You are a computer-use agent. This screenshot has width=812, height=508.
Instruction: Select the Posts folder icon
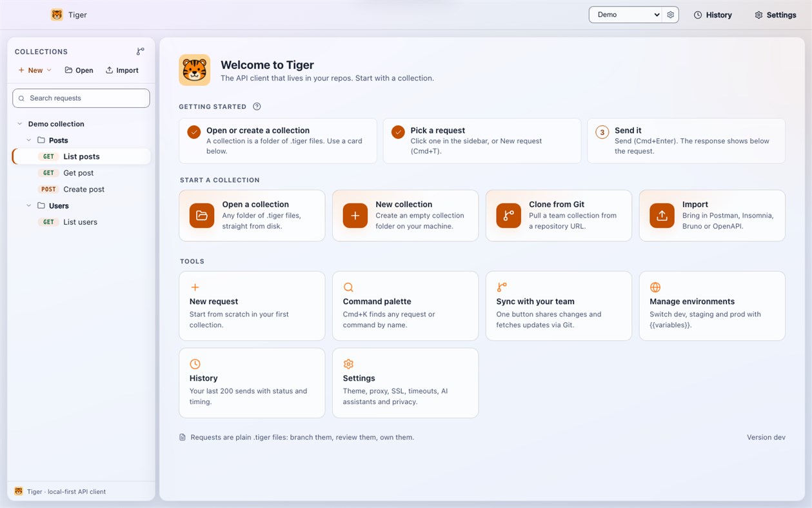(x=41, y=140)
